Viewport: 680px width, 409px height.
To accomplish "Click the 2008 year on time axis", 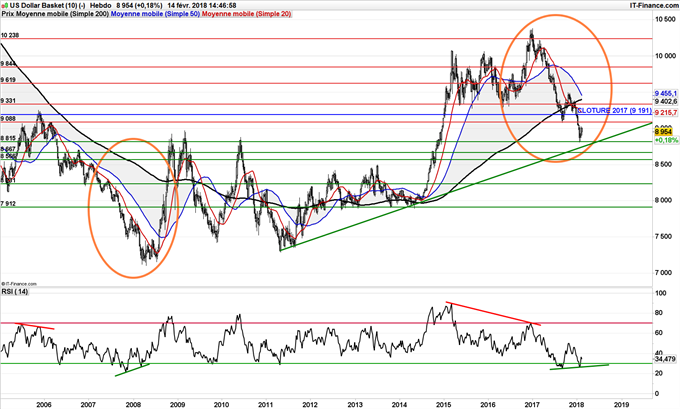I will click(x=133, y=405).
